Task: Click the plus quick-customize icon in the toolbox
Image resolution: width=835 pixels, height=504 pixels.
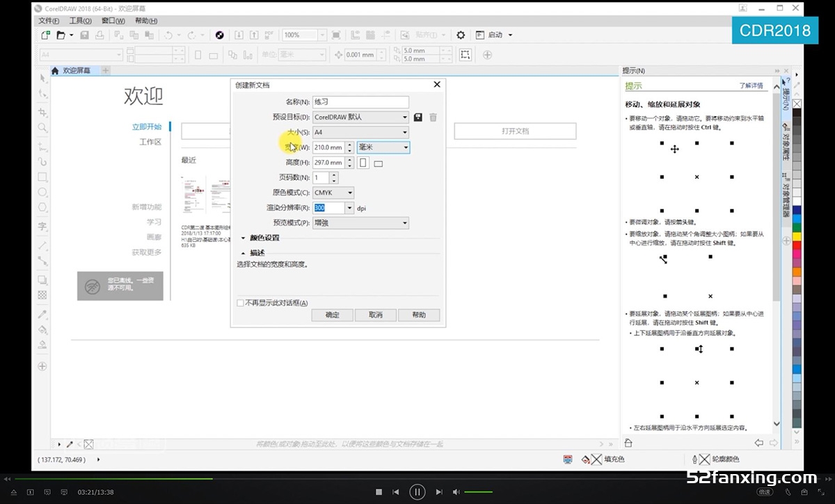Action: (42, 366)
